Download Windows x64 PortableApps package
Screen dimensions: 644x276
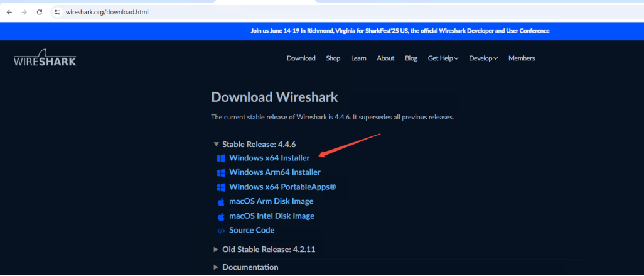coord(282,187)
